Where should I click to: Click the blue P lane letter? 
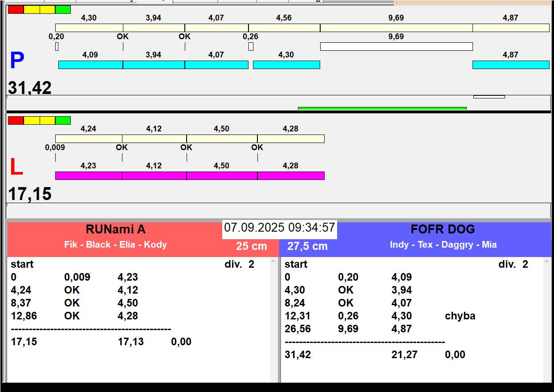(17, 61)
